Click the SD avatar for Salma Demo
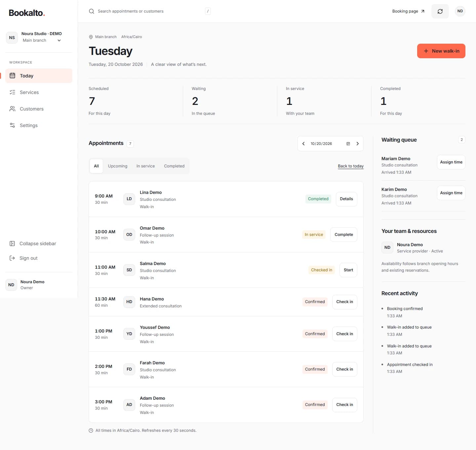 [x=129, y=270]
